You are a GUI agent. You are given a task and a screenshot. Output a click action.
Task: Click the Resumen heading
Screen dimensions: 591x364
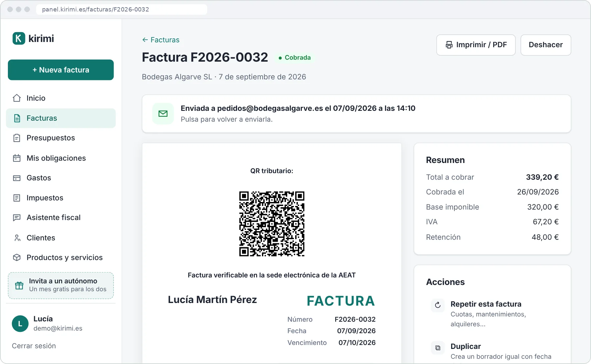tap(445, 160)
